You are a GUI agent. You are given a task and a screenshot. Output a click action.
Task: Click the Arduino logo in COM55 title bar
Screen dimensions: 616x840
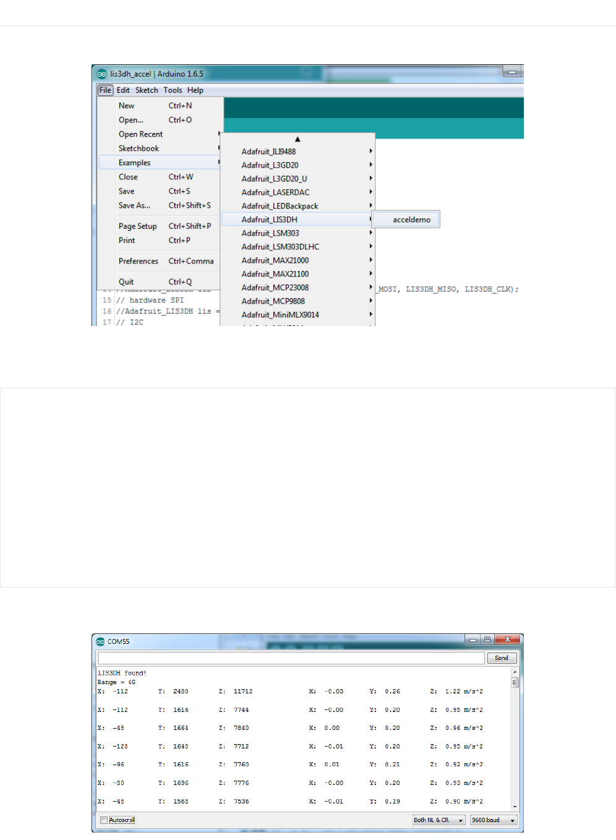pyautogui.click(x=100, y=641)
